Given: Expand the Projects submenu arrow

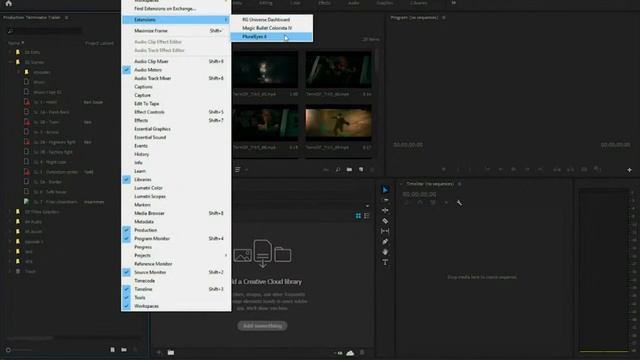Looking at the screenshot, I should [x=226, y=256].
